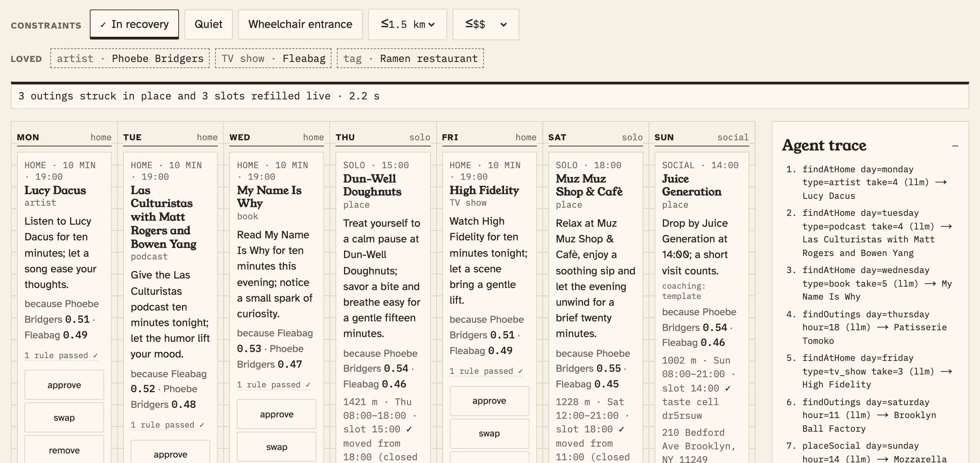Image resolution: width=980 pixels, height=463 pixels.
Task: Swap Wednesday's My Name Is Why book
Action: point(277,447)
